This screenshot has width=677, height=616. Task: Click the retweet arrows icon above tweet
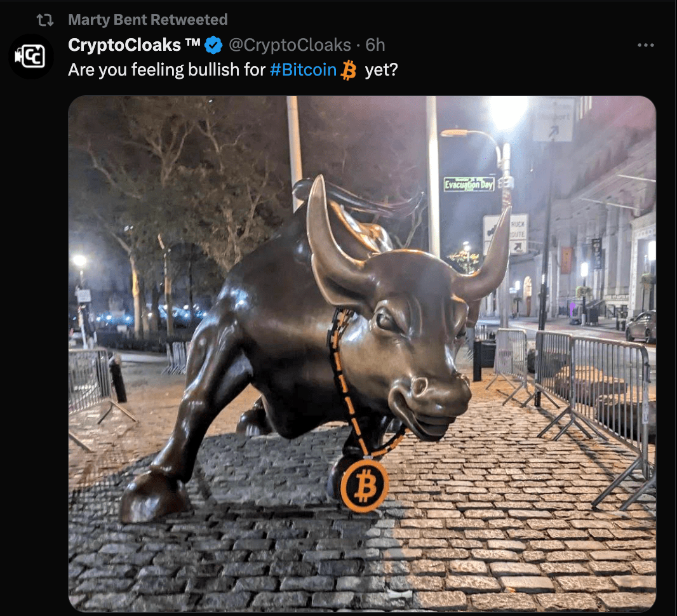pos(45,20)
